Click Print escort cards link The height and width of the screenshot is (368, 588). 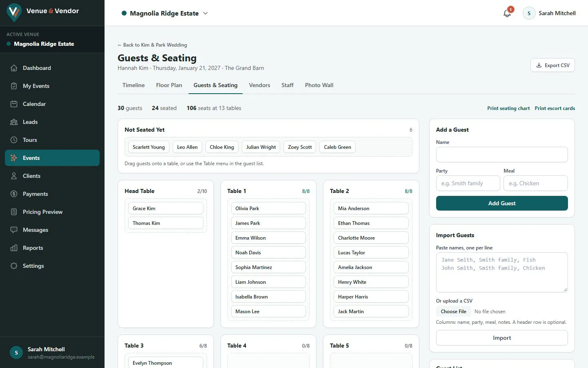pos(555,108)
